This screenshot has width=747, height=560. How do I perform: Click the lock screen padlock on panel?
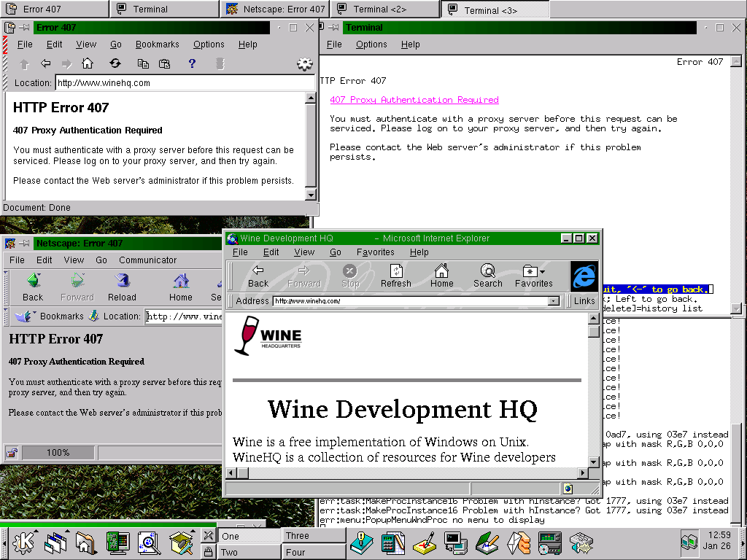pos(208,552)
